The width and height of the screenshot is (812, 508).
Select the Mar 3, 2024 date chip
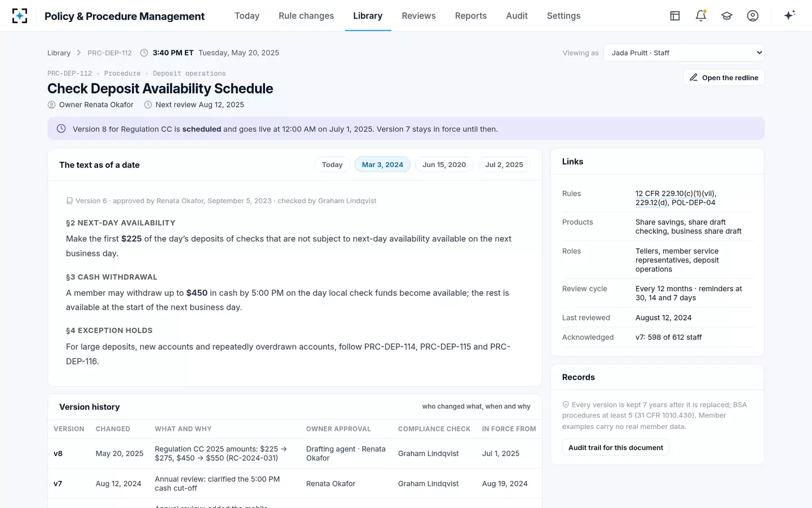click(x=382, y=165)
